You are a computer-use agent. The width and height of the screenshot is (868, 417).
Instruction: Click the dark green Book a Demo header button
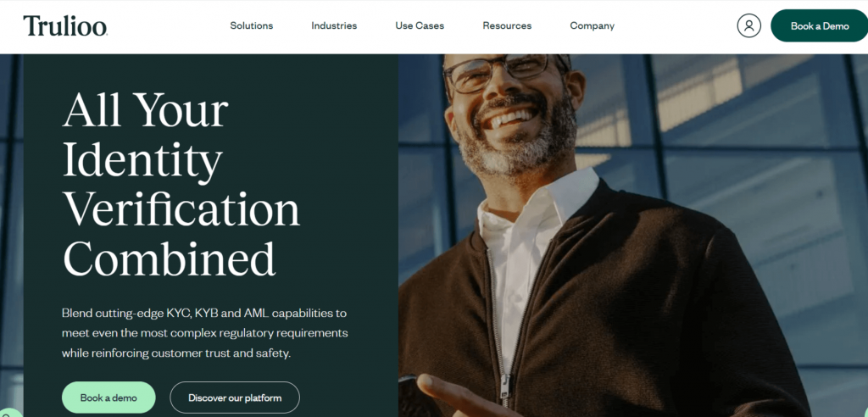pyautogui.click(x=820, y=25)
